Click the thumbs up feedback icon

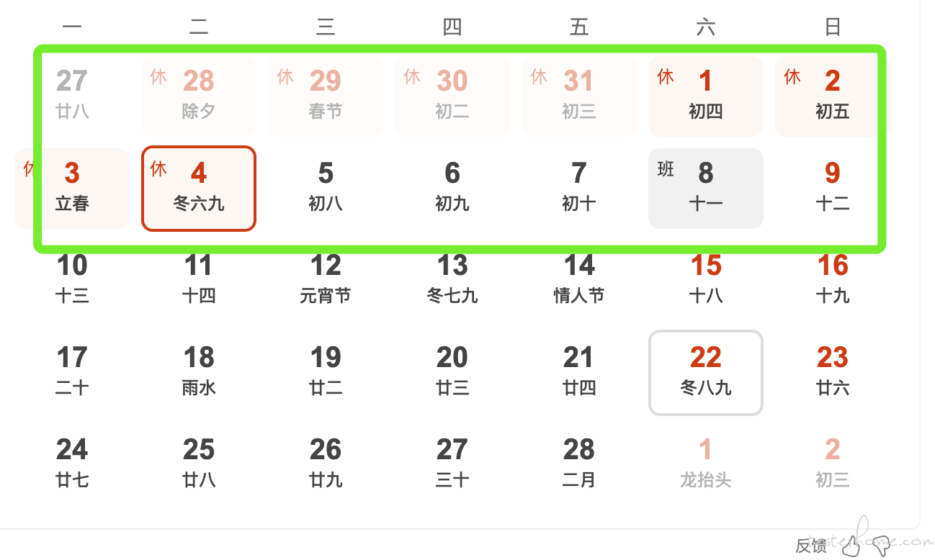pyautogui.click(x=851, y=546)
